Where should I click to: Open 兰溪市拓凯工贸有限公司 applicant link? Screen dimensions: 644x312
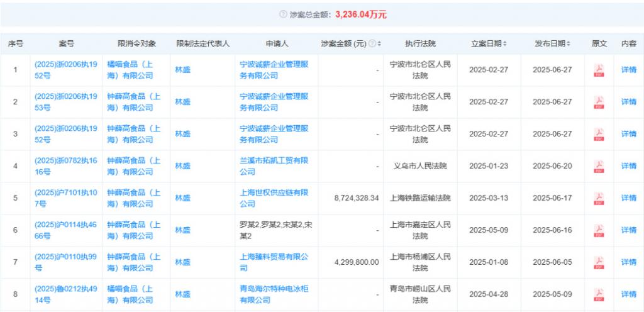(274, 166)
